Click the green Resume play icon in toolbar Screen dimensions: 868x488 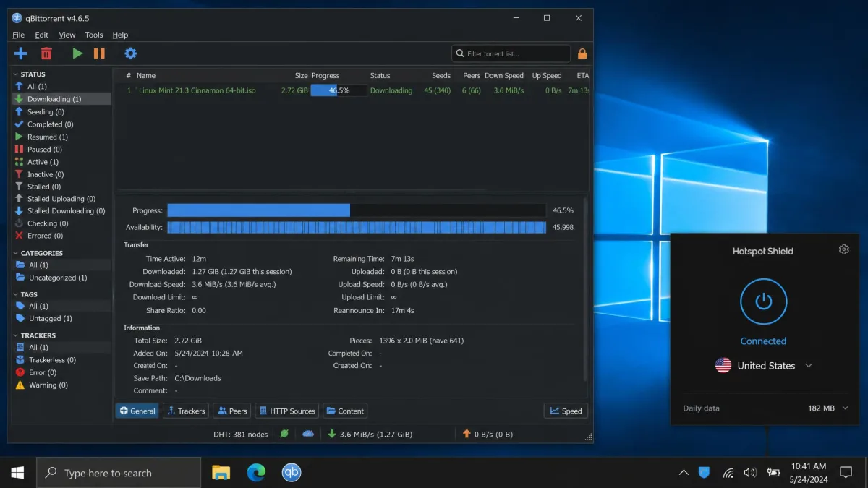77,53
